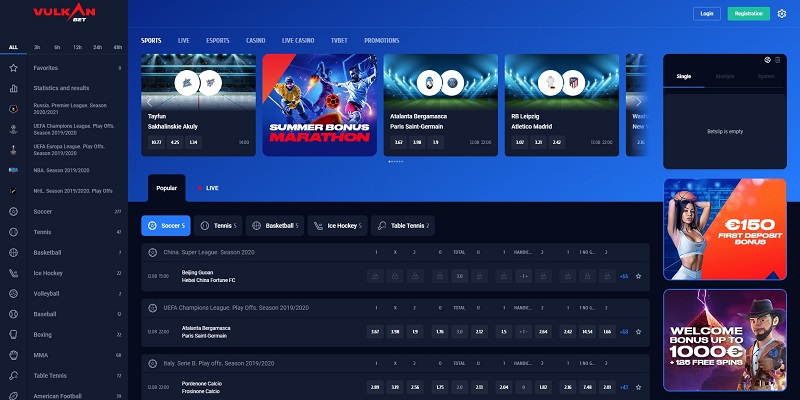Image resolution: width=800 pixels, height=400 pixels.
Task: Bet 10.77 on Tayfun in carousel
Action: pos(156,142)
